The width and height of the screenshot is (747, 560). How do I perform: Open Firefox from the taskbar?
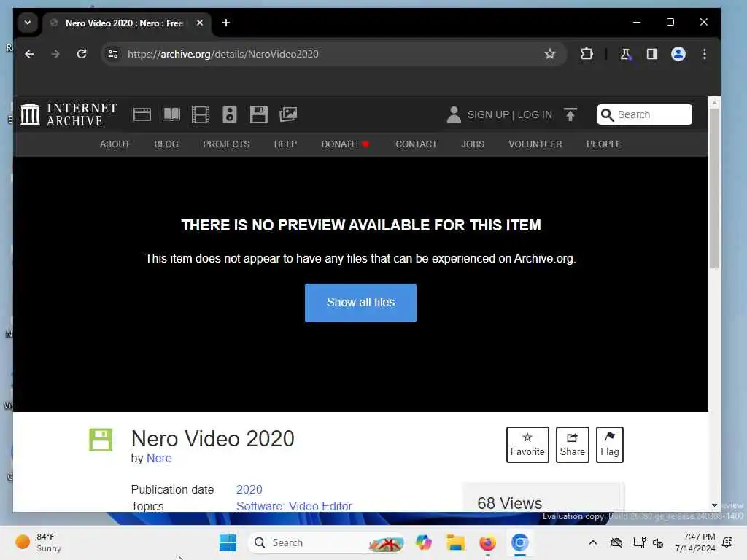click(x=487, y=542)
